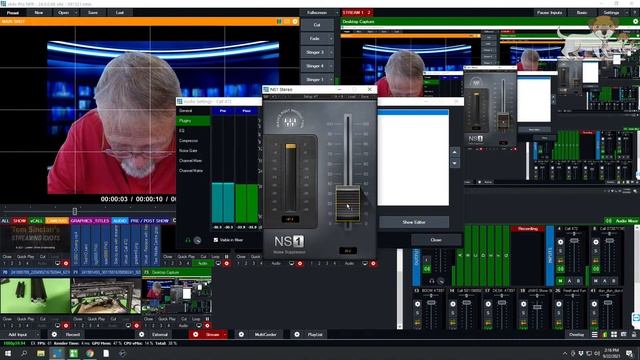Click hamburger list view icon near Overlay

[595, 334]
